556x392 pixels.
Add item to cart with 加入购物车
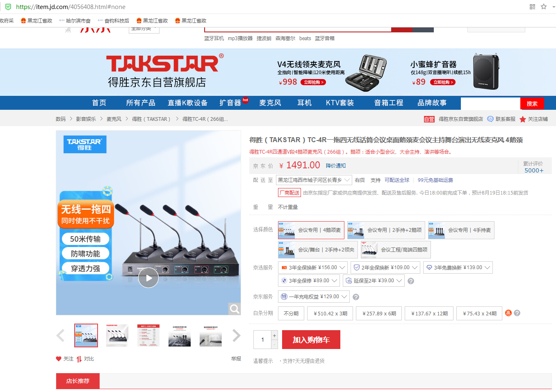[x=311, y=340]
